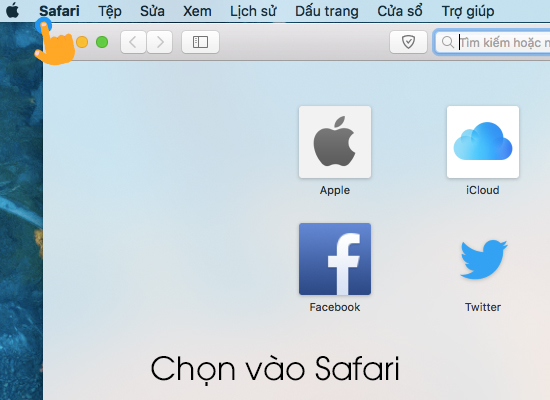The width and height of the screenshot is (550, 400).
Task: Open the Apple favorite tile
Action: [335, 142]
